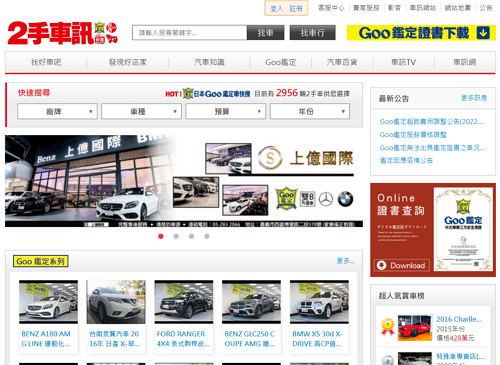Viewport: 500px width, 365px height.
Task: Click the BMW logo in banner
Action: click(x=345, y=199)
